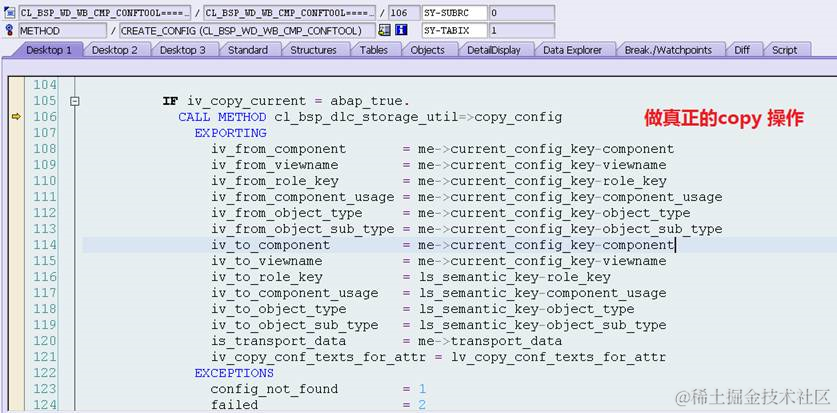The width and height of the screenshot is (837, 413).
Task: Switch to Desktop 1 tab
Action: pos(49,50)
